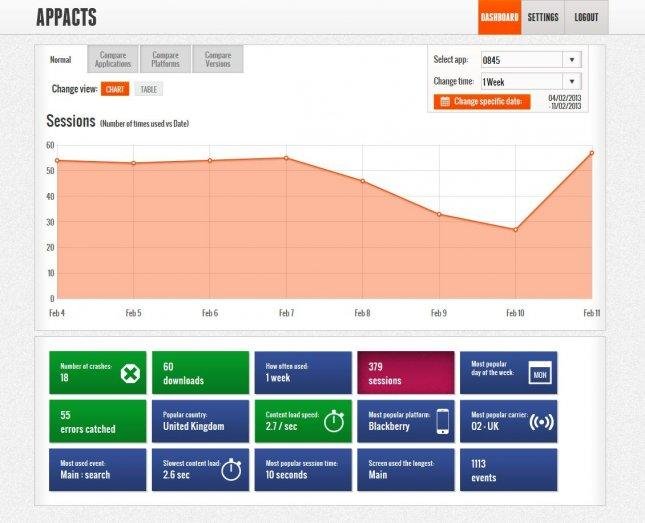
Task: Click the Feb 10 data point on chart
Action: [515, 230]
